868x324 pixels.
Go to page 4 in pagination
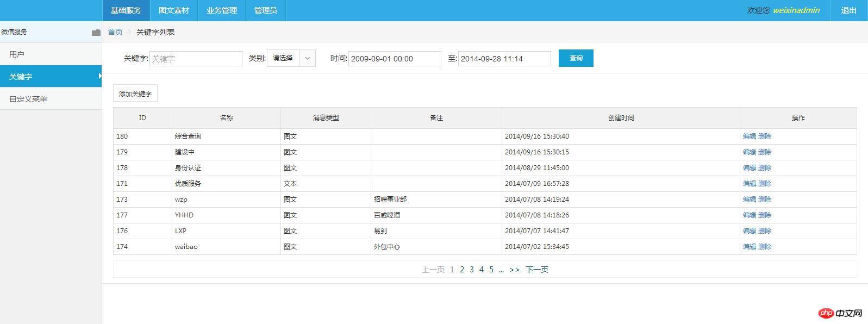pos(482,270)
